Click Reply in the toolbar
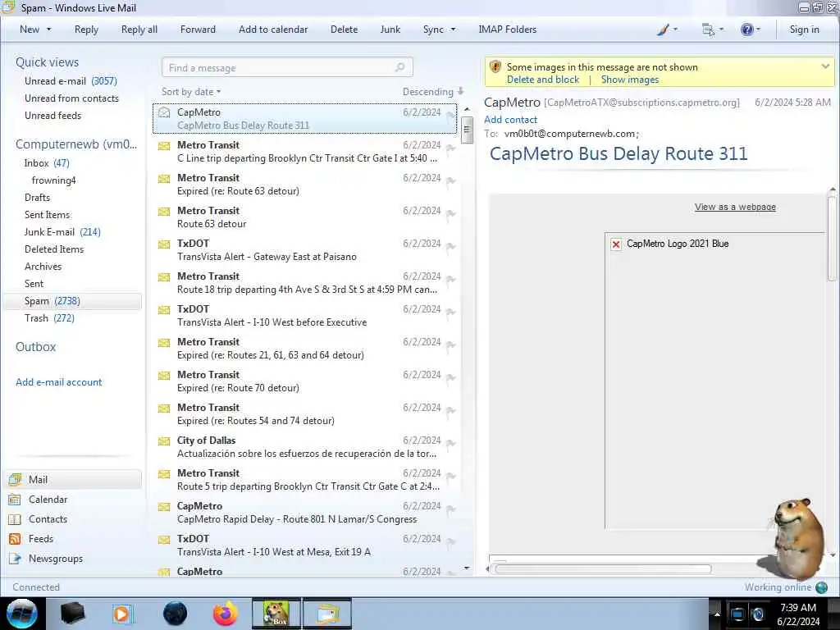This screenshot has height=630, width=840. click(x=86, y=30)
